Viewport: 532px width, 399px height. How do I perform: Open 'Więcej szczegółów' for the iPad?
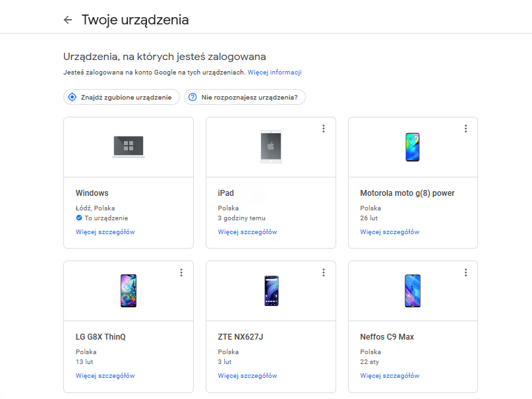pyautogui.click(x=247, y=232)
